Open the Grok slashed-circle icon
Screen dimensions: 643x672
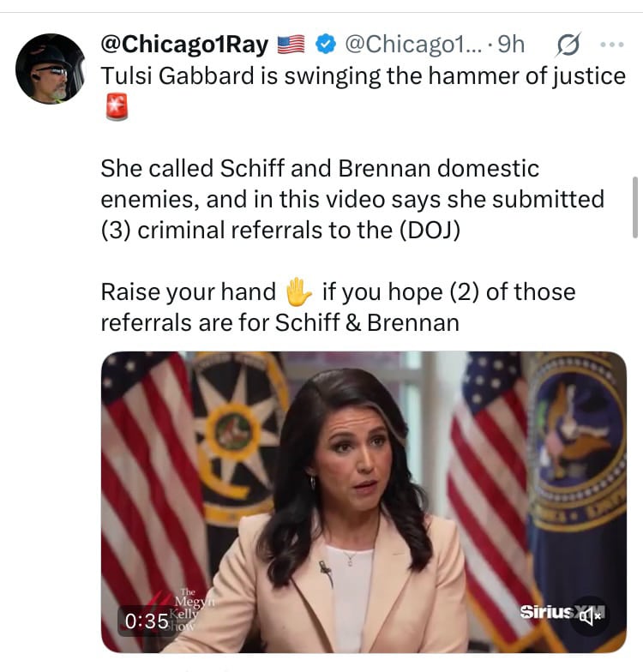568,43
